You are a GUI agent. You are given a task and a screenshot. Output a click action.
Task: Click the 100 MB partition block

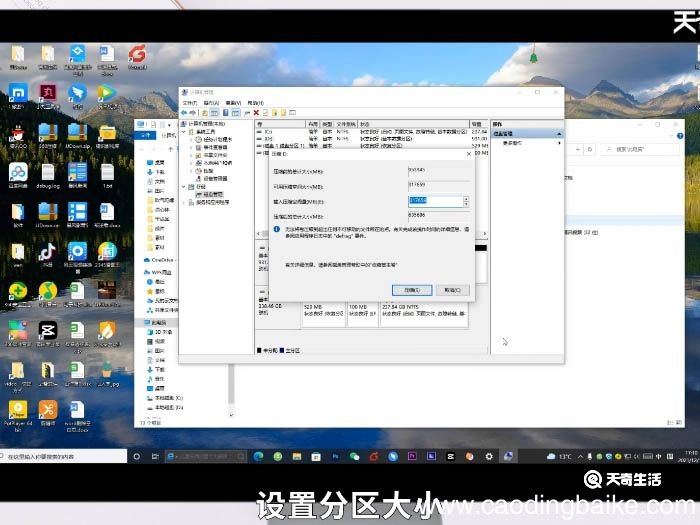[x=362, y=314]
